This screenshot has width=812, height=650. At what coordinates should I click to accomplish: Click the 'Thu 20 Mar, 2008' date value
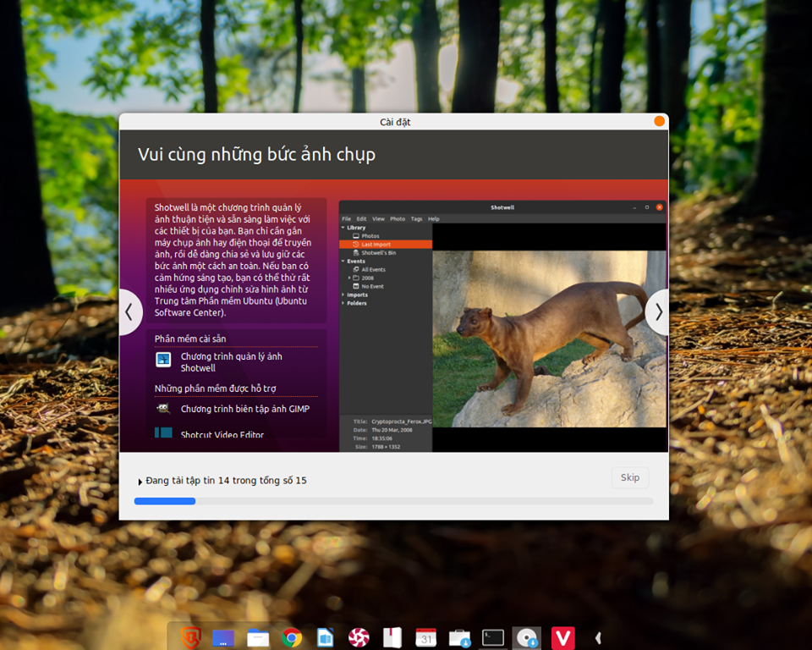coord(392,430)
